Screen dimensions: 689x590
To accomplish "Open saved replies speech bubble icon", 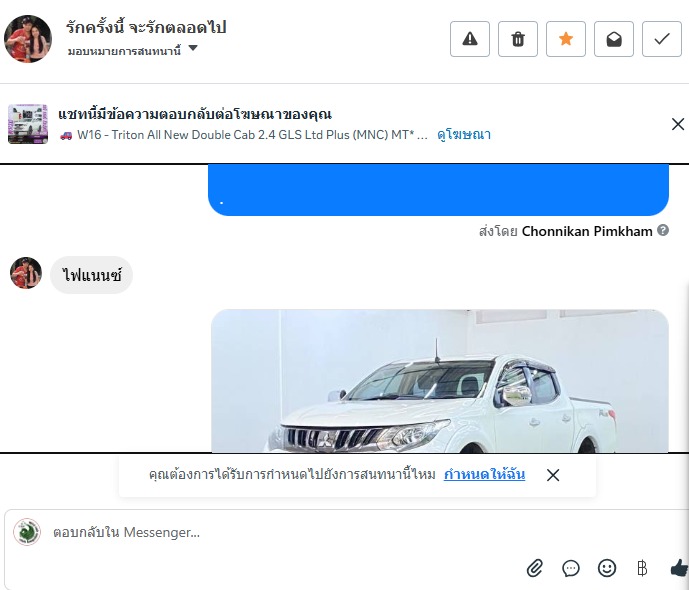I will tap(571, 568).
